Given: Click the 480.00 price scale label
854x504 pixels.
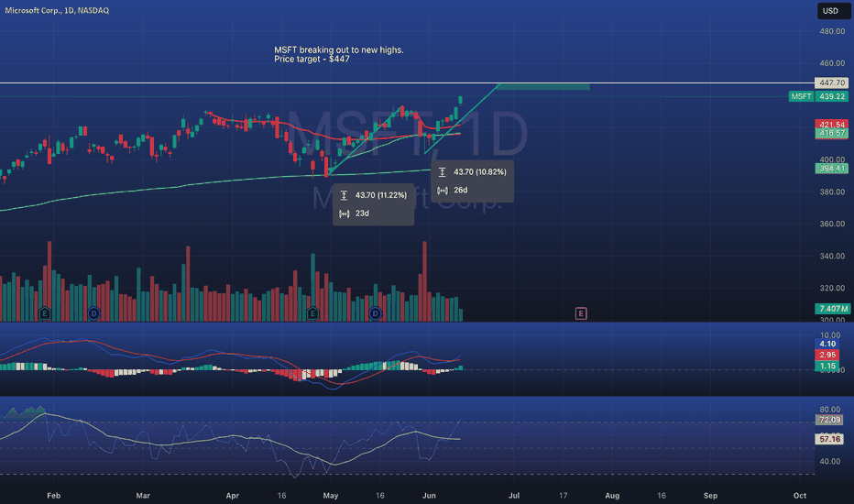Looking at the screenshot, I should click(832, 31).
